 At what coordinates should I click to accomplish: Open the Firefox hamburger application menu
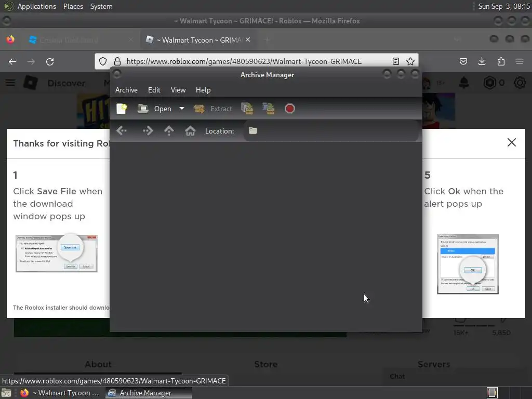520,61
